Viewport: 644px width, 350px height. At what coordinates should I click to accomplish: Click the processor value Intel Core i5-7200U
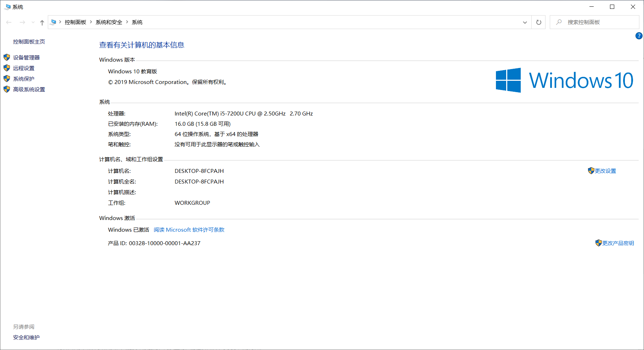pos(244,113)
